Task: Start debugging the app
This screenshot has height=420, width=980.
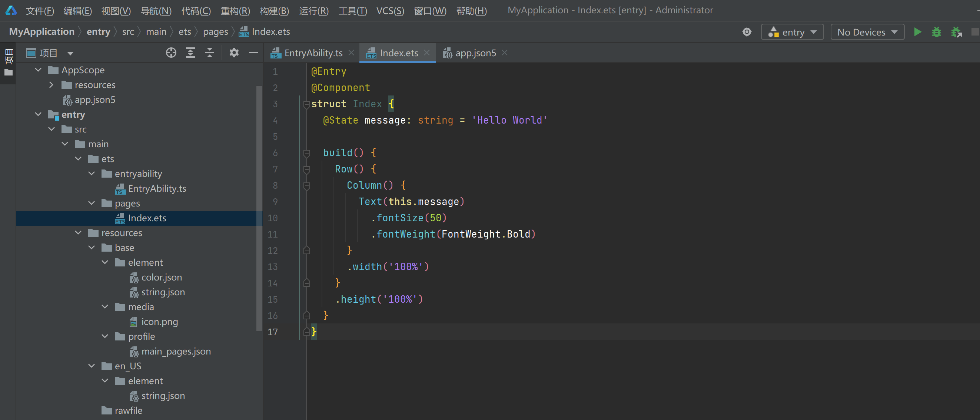Action: click(x=937, y=32)
